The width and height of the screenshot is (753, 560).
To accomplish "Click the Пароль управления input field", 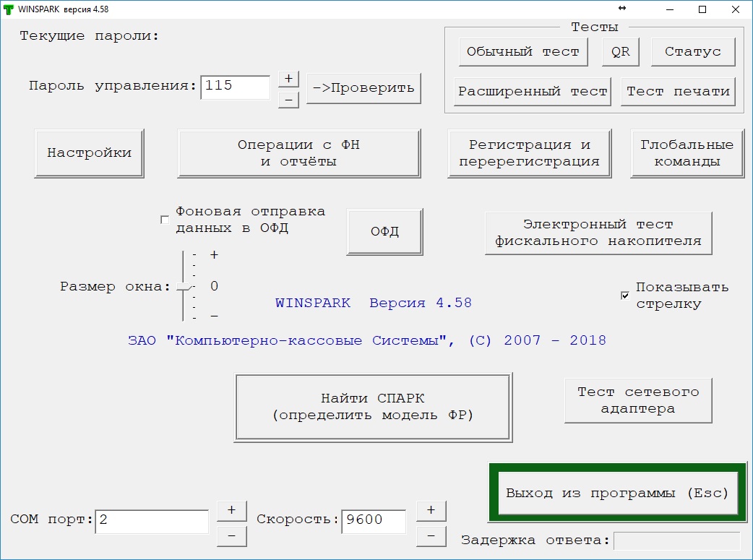I will [236, 87].
